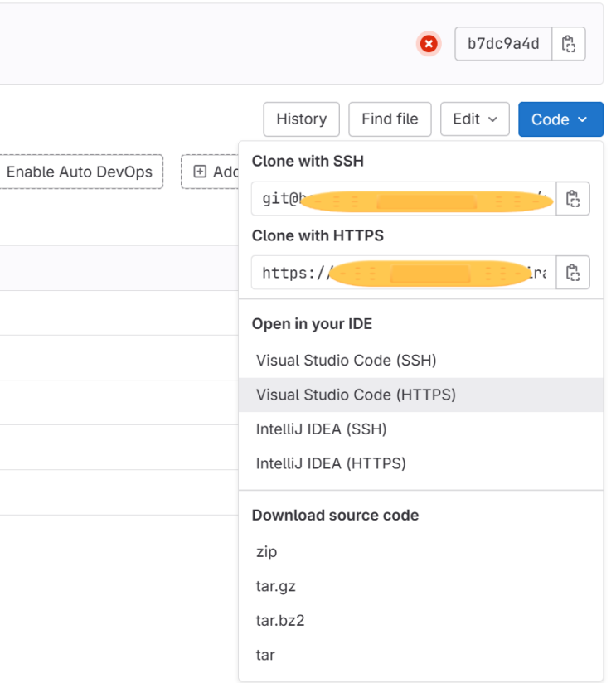Download the tar.gz archive
Screen dimensions: 616x683
pos(276,586)
